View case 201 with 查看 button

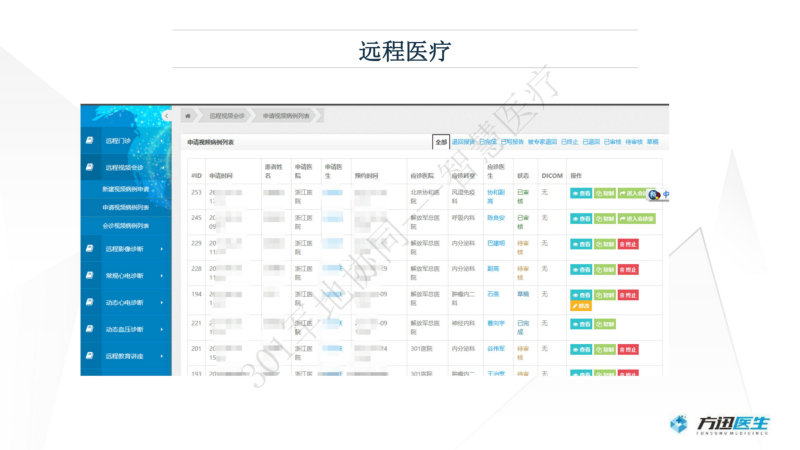(x=581, y=349)
